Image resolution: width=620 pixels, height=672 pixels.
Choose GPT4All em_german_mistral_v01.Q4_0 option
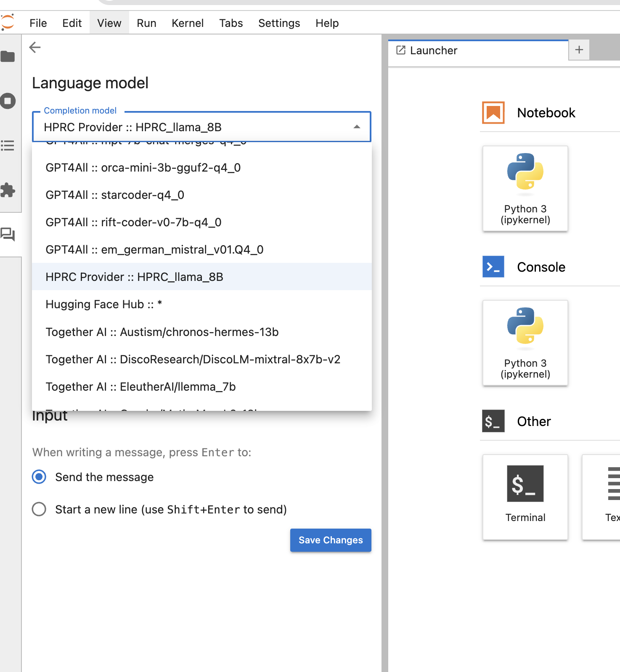tap(202, 249)
